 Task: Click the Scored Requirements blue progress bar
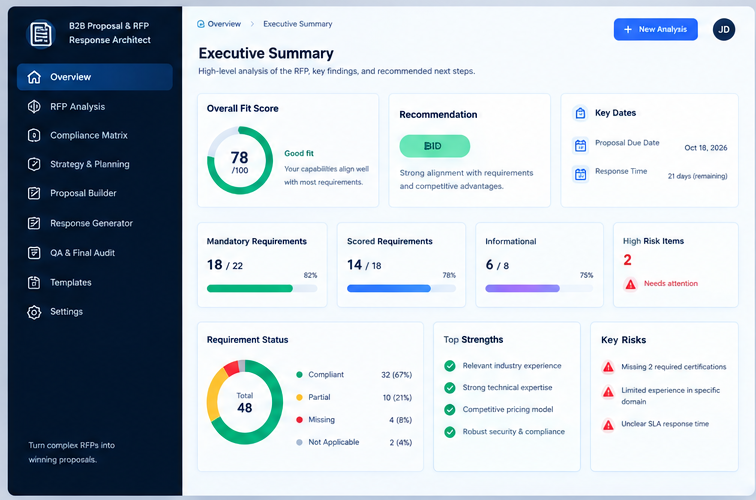pos(401,288)
